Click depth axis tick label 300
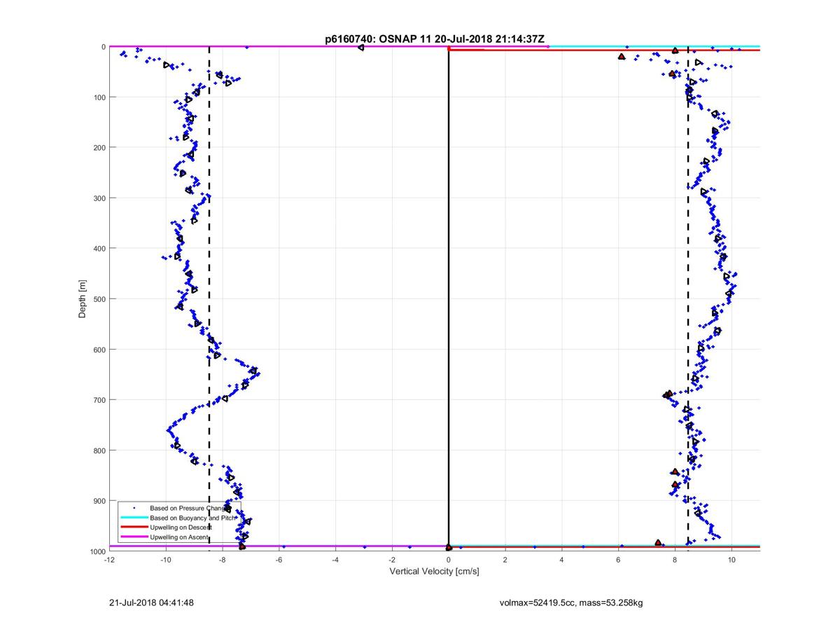 pyautogui.click(x=99, y=198)
